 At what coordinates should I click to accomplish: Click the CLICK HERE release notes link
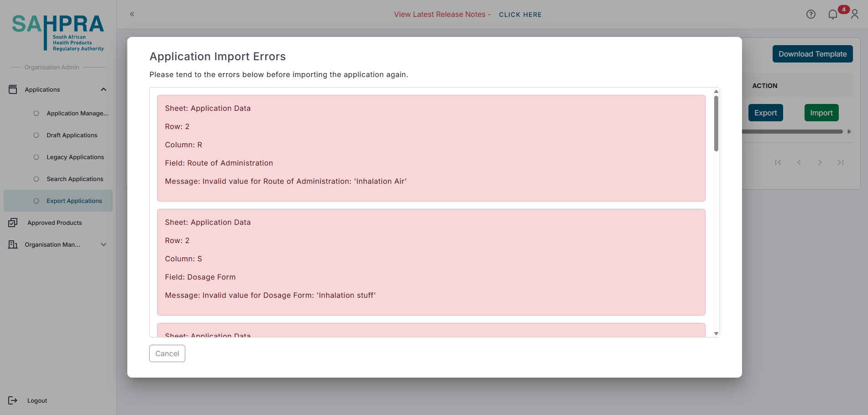520,15
